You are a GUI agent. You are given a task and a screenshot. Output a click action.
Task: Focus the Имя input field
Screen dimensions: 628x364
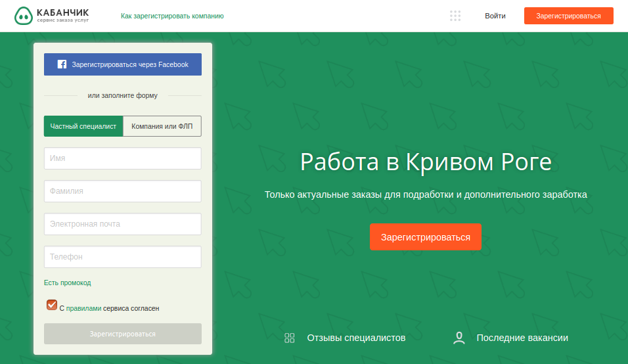(x=123, y=158)
